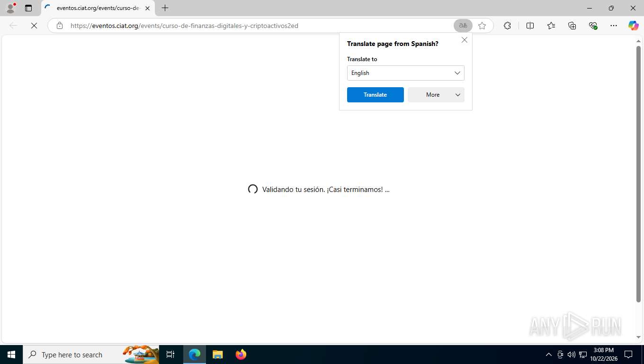Open Split screen view

pyautogui.click(x=530, y=26)
